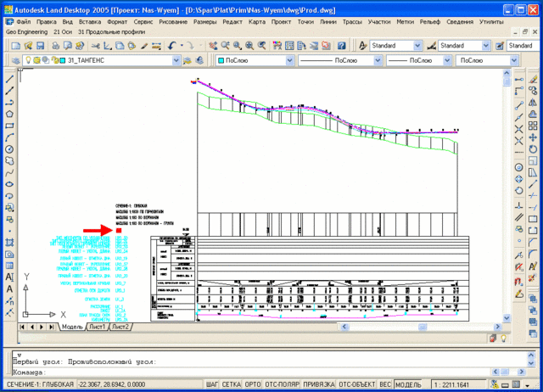
Task: Select the Ellipse draw tool
Action: (9, 184)
